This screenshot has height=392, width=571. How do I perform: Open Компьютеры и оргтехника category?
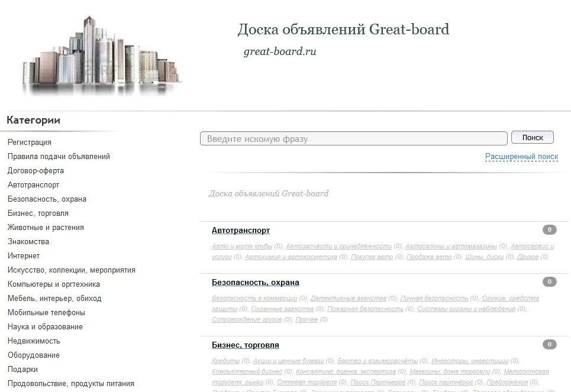click(53, 284)
